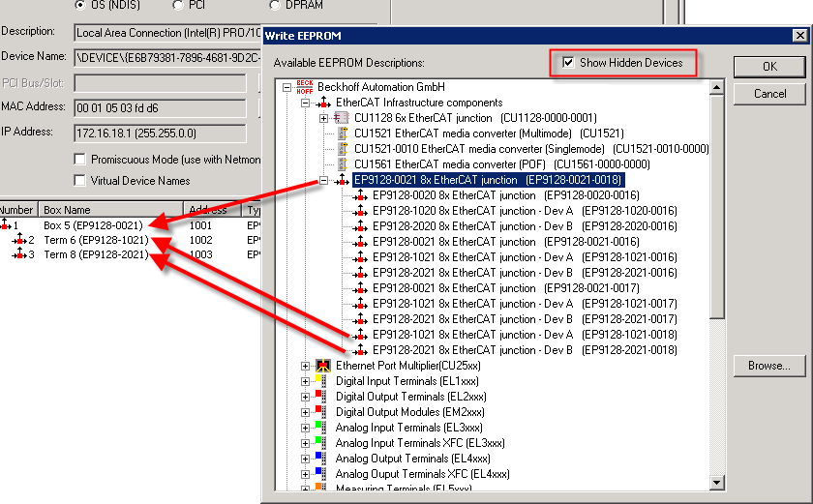Click Cancel in Write EEPROM dialog
The image size is (813, 504).
pos(769,94)
